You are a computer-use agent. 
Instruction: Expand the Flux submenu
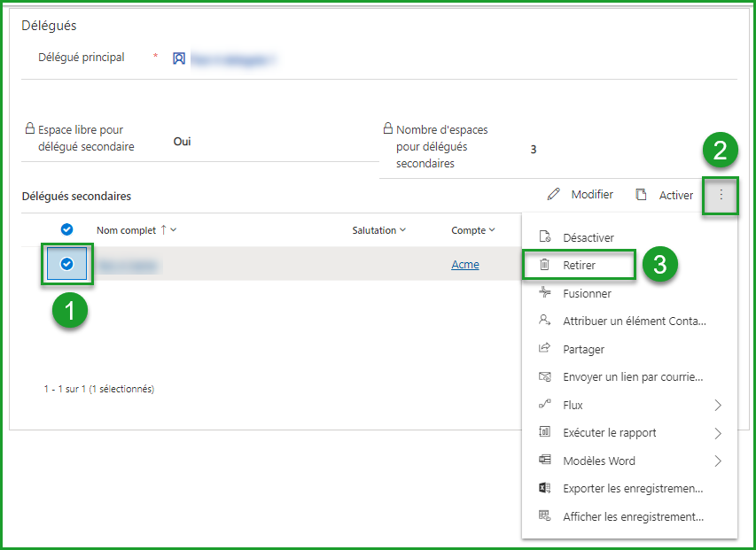[717, 405]
